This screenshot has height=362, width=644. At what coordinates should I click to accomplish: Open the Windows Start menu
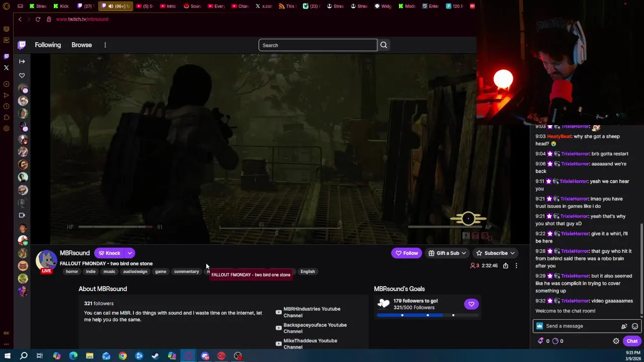click(7, 356)
